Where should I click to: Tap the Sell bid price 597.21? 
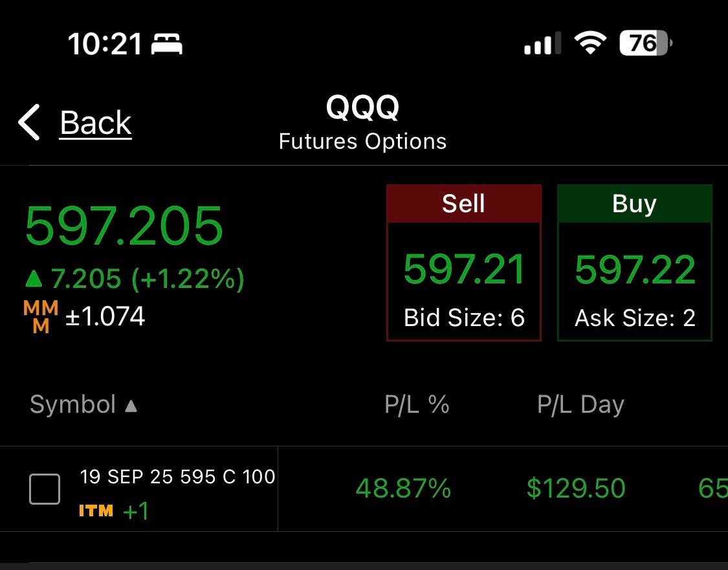464,269
